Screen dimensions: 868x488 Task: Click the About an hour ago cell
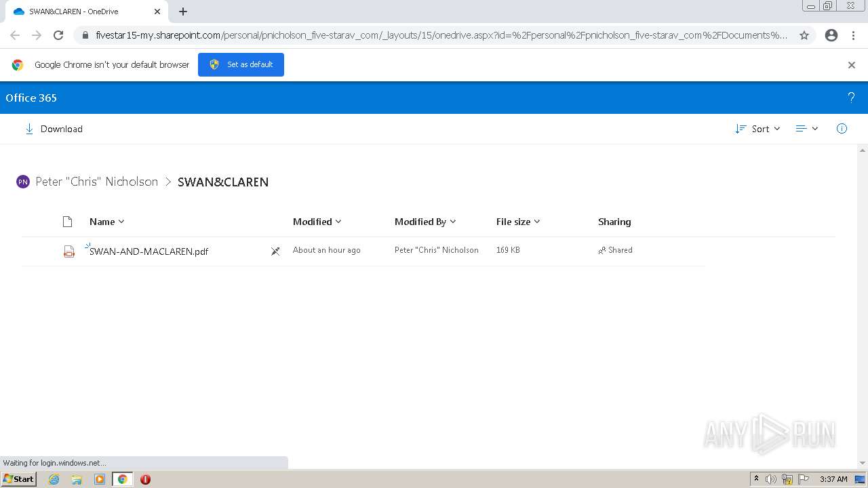click(x=327, y=250)
